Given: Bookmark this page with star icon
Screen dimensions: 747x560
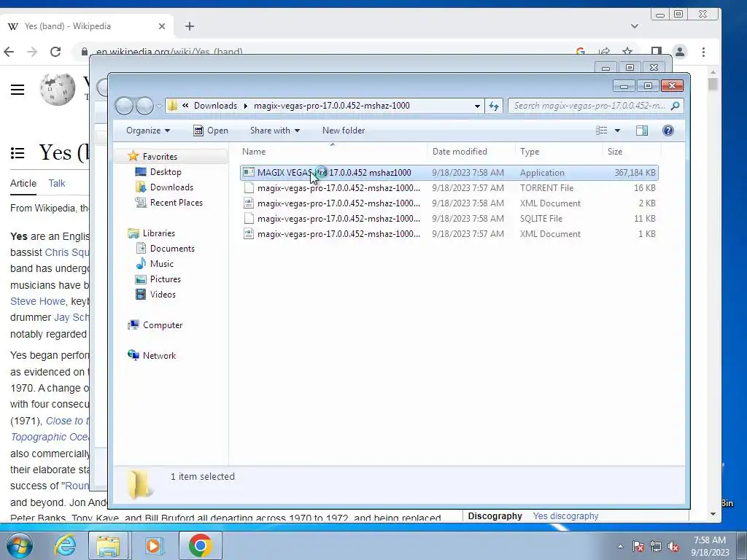Looking at the screenshot, I should 627,52.
